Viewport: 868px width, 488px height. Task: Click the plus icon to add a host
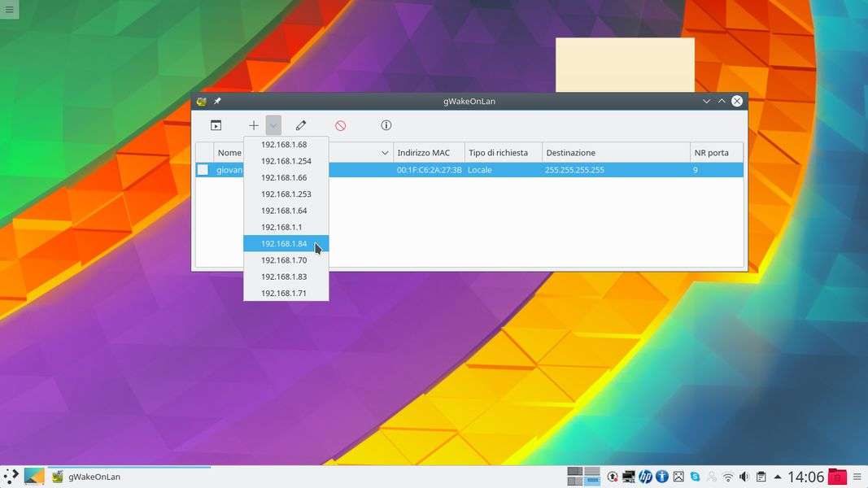point(254,125)
